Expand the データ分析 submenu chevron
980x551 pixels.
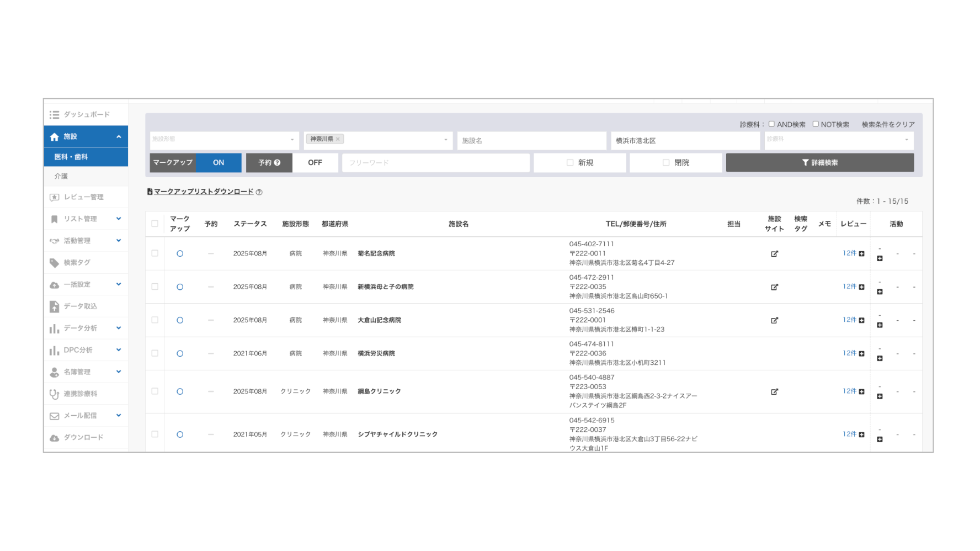tap(119, 329)
